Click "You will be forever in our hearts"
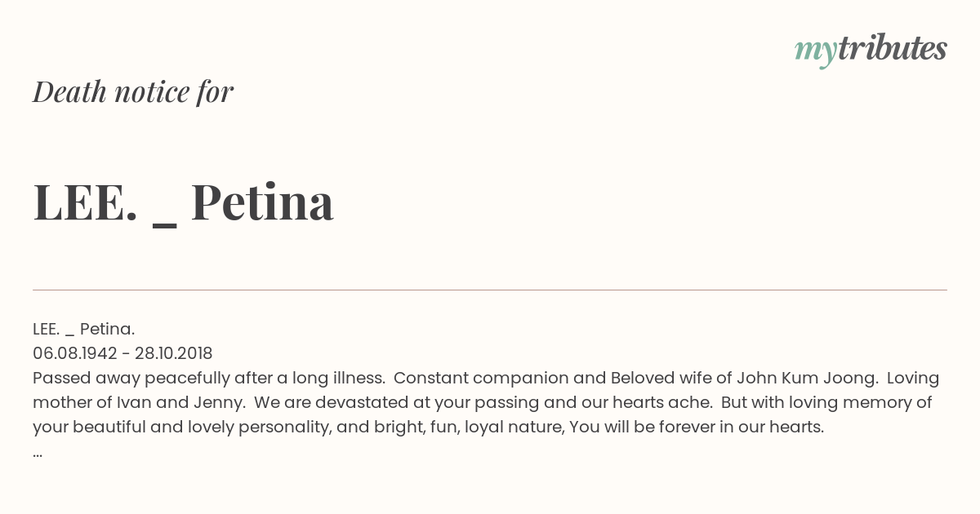The width and height of the screenshot is (980, 514). click(x=696, y=427)
